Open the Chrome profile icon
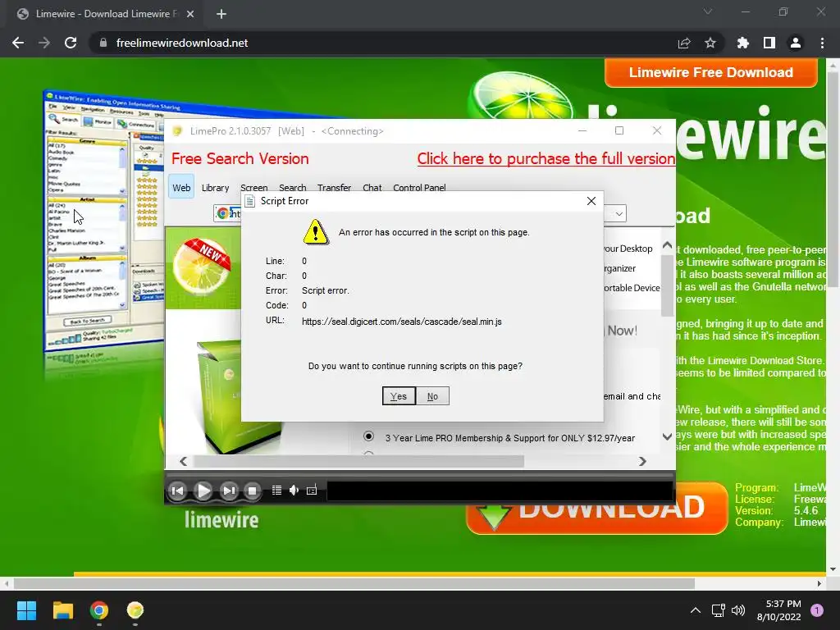Image resolution: width=840 pixels, height=630 pixels. pyautogui.click(x=796, y=43)
